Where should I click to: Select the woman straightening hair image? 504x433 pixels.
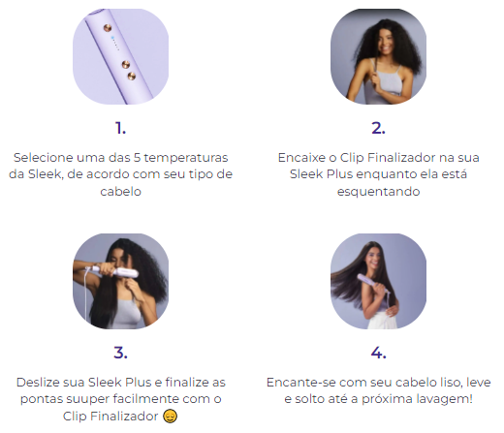coord(120,281)
